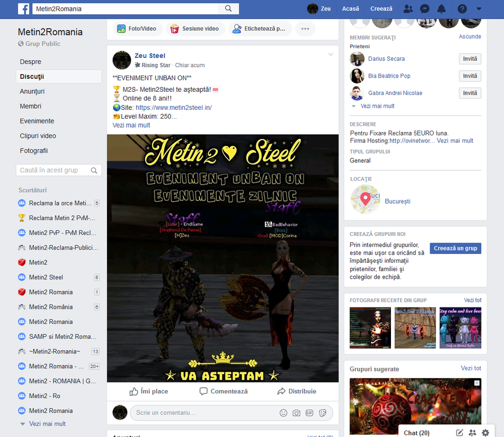Create new chat group icon in Chat bar
504x437 pixels.
[x=472, y=433]
